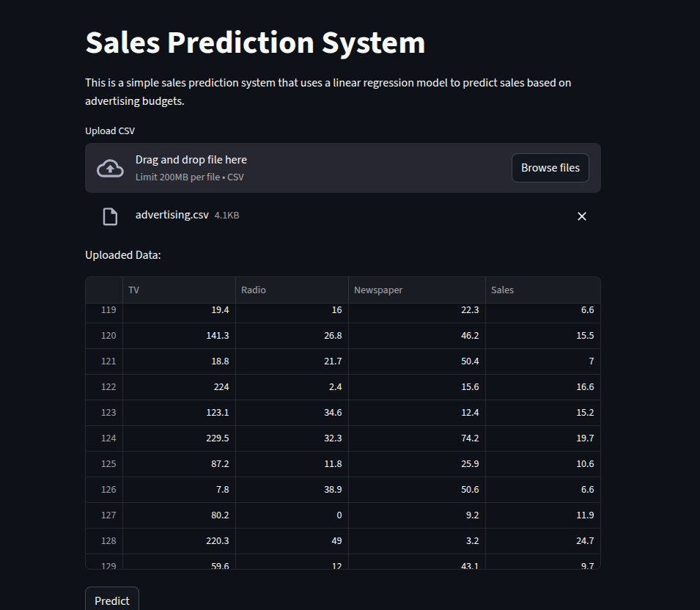Click the Sales Prediction System title
The image size is (700, 610).
(x=255, y=43)
